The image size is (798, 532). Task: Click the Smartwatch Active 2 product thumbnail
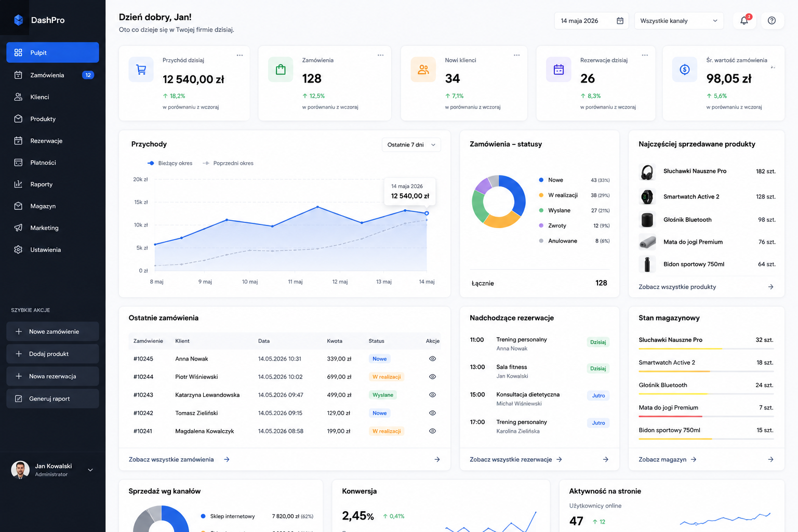(x=647, y=197)
